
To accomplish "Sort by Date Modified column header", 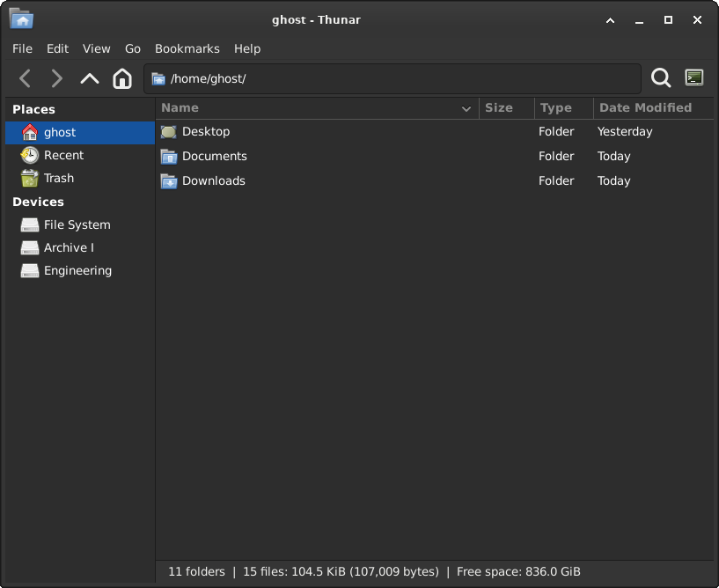I will (653, 107).
